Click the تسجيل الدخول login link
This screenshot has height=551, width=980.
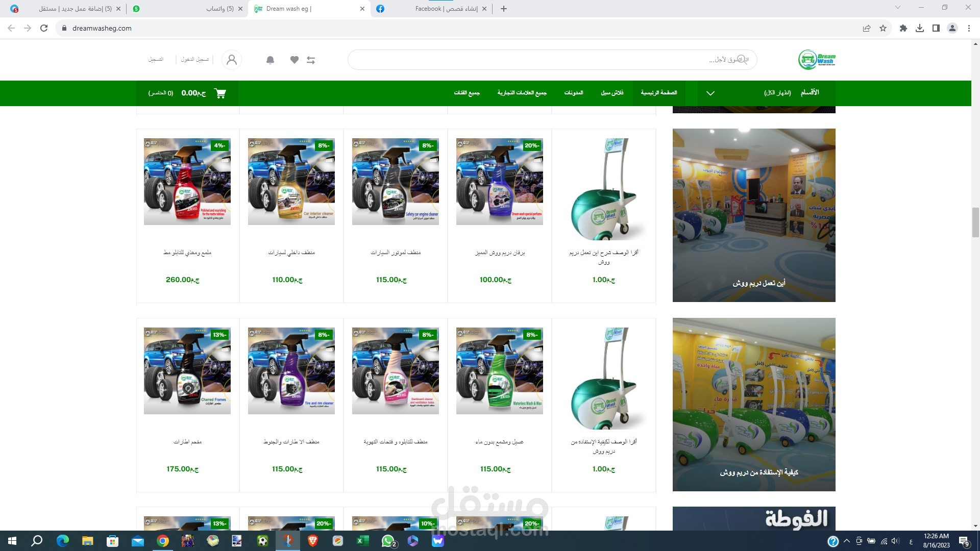pyautogui.click(x=194, y=60)
